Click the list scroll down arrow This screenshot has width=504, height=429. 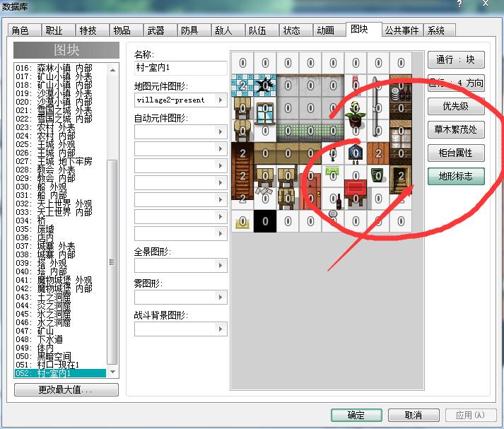coord(112,372)
